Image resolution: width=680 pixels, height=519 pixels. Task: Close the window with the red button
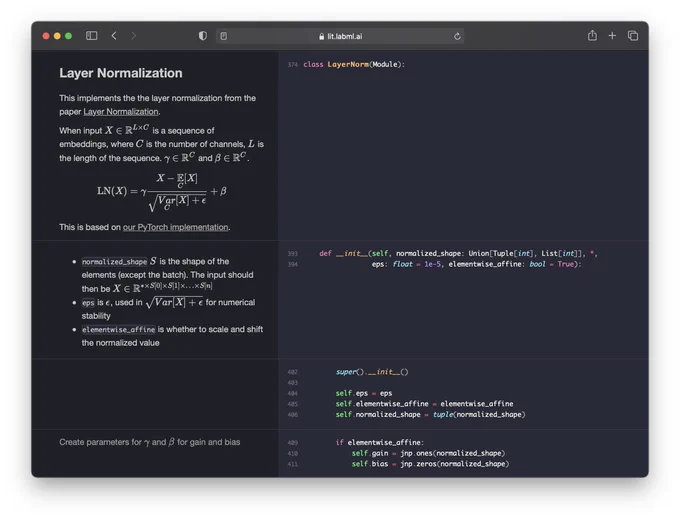tap(46, 36)
